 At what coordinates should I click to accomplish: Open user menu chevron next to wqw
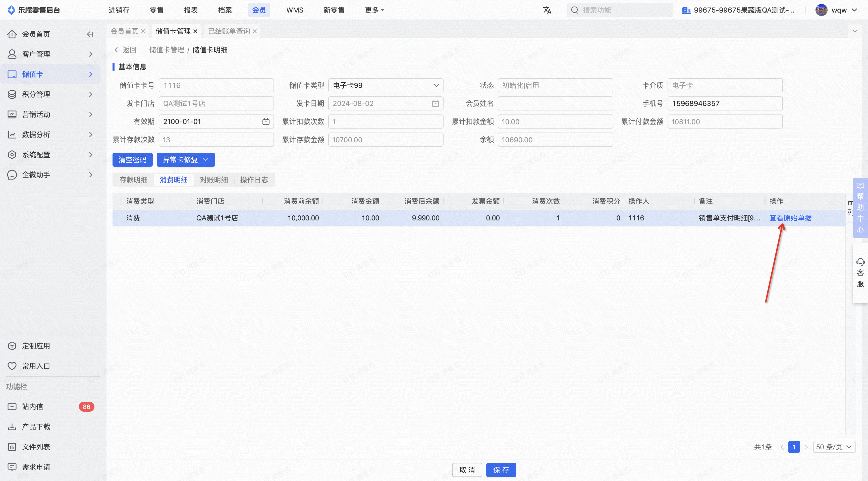click(x=855, y=10)
